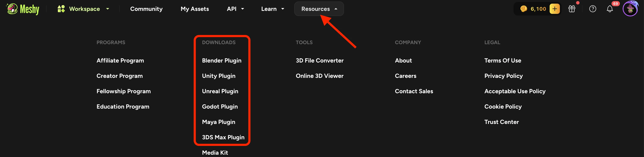
Task: Open the Contact Sales link
Action: (414, 91)
